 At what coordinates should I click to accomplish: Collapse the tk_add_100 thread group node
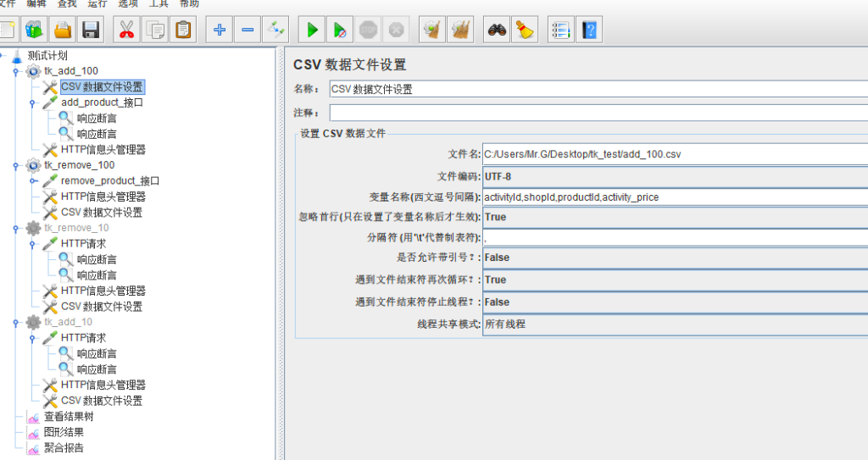pyautogui.click(x=16, y=71)
